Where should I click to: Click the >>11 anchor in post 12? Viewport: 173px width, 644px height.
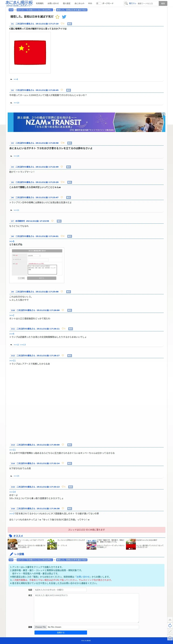coord(13,361)
